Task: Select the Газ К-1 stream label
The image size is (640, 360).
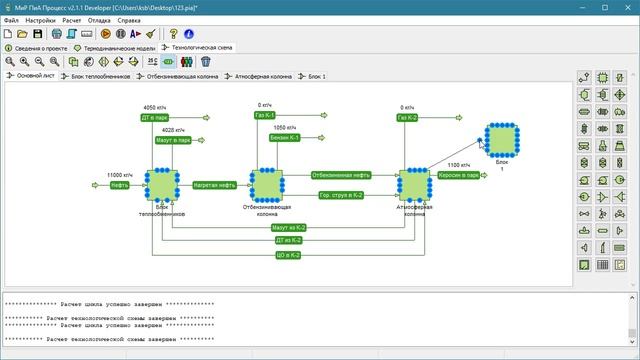Action: pos(264,116)
